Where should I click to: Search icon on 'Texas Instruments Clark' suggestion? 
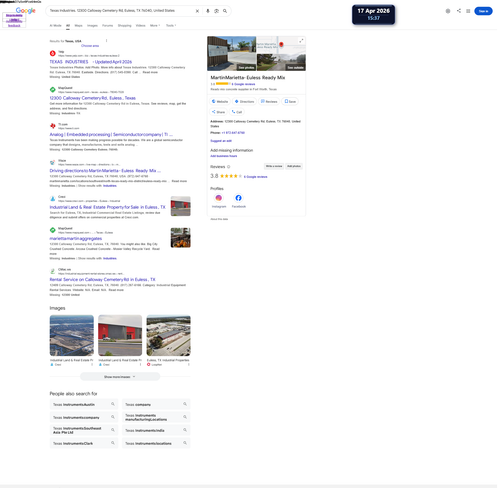coord(113,443)
